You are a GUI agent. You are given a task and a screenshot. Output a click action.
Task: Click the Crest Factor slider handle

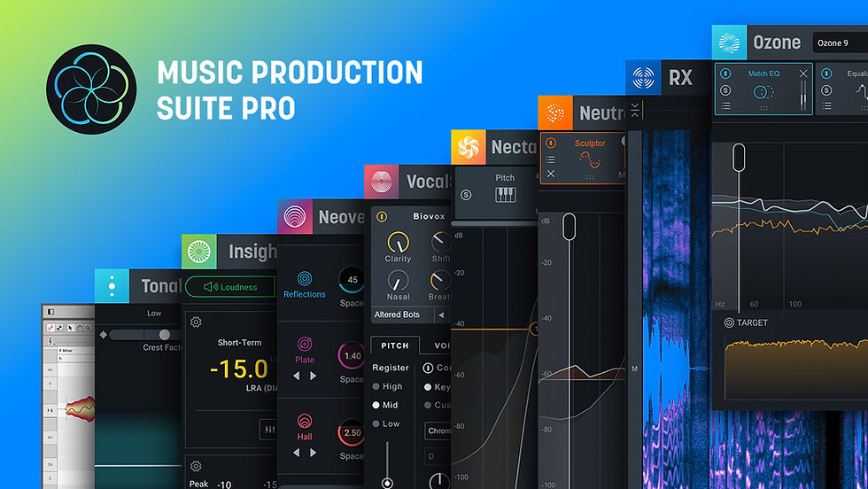(x=165, y=335)
